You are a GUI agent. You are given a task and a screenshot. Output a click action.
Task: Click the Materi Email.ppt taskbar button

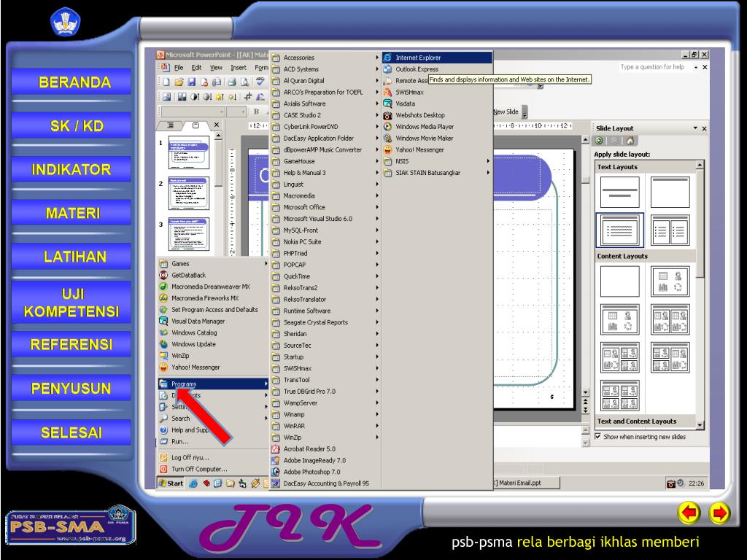click(x=525, y=483)
